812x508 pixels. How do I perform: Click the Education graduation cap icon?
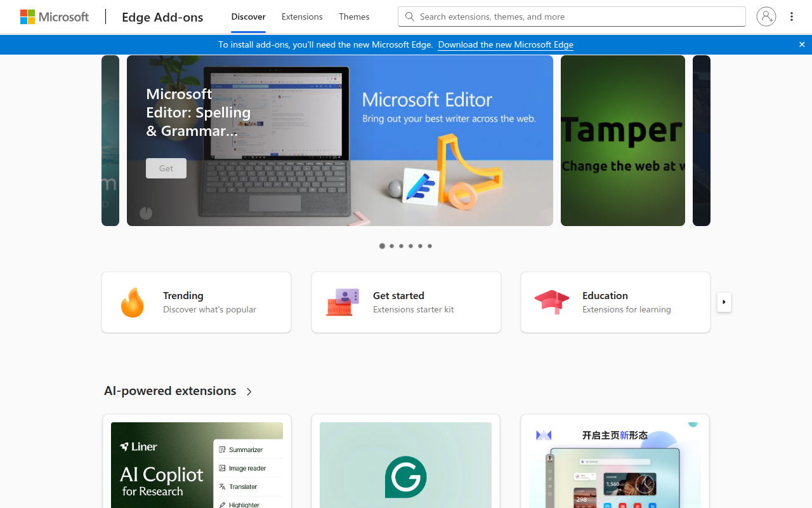pyautogui.click(x=552, y=302)
